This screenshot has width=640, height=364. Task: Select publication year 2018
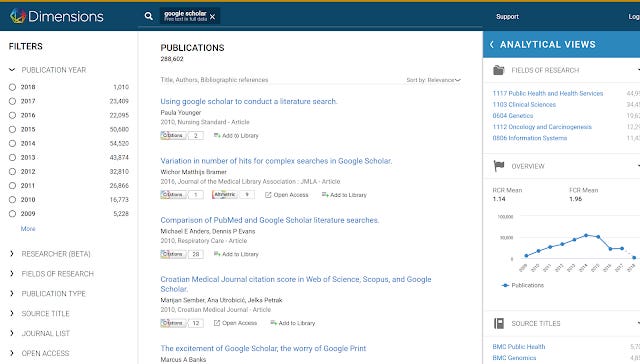point(12,87)
